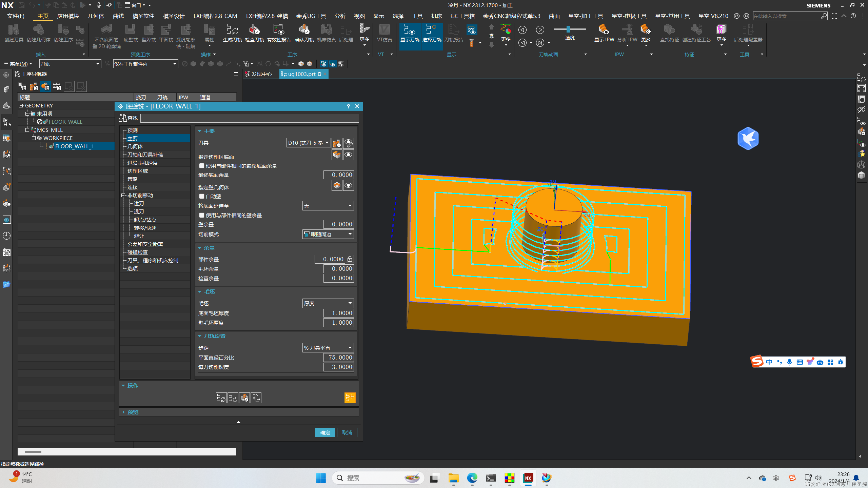Click the 确认刀轨 (Verify Tool Path) icon

click(x=304, y=33)
